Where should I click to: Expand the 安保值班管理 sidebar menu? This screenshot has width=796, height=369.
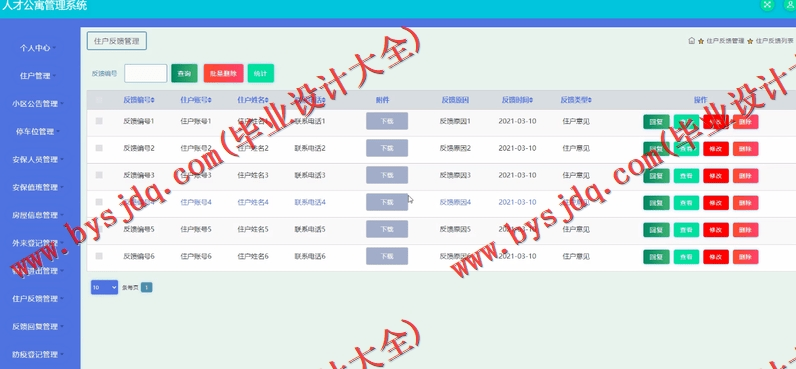tap(38, 187)
